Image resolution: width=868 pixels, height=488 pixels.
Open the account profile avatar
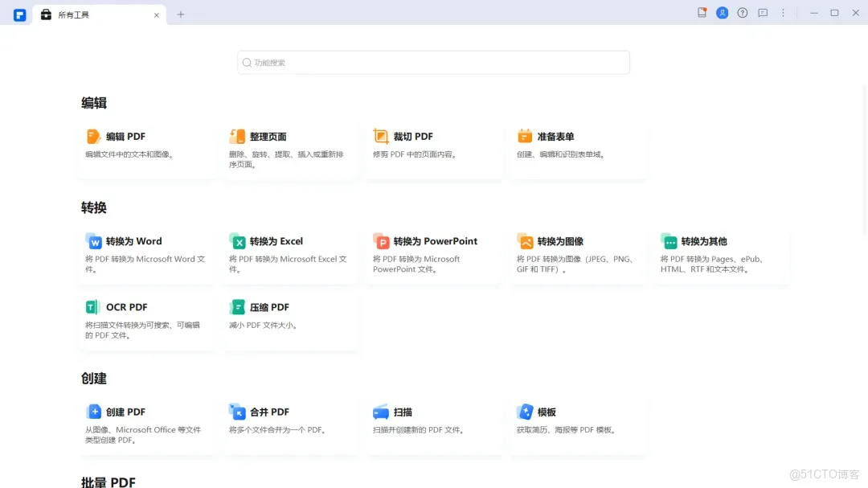click(x=722, y=12)
